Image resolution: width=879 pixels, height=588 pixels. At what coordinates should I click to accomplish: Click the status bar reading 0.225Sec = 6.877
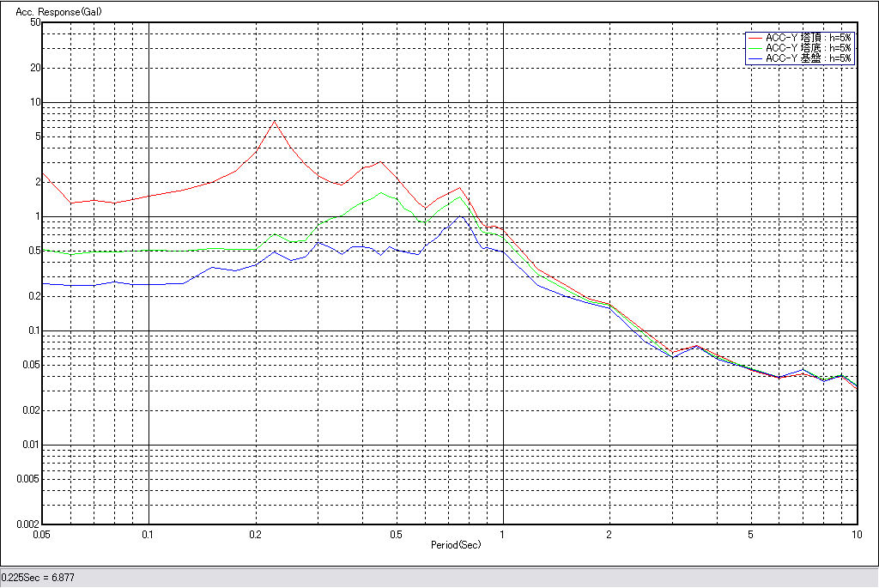(39, 578)
